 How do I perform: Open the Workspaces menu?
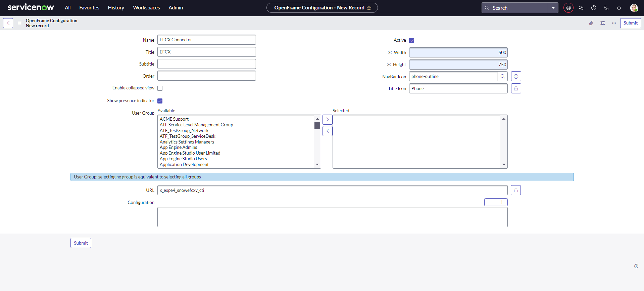(146, 8)
